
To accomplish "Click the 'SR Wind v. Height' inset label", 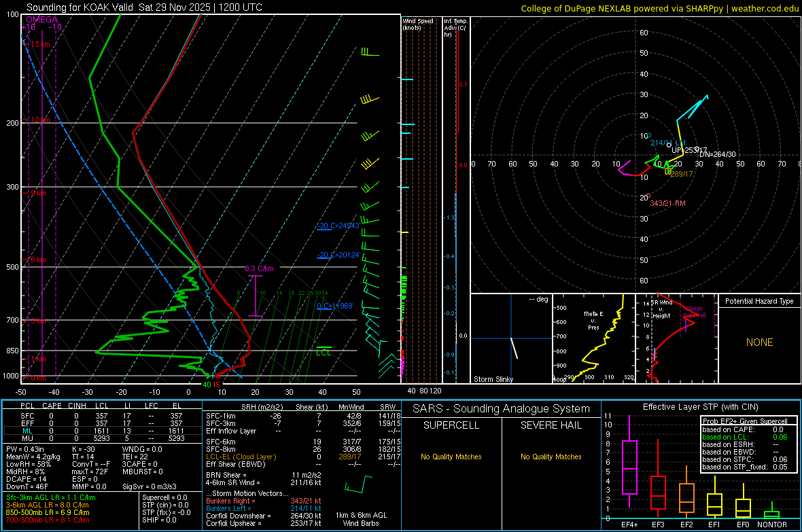I will [x=661, y=309].
